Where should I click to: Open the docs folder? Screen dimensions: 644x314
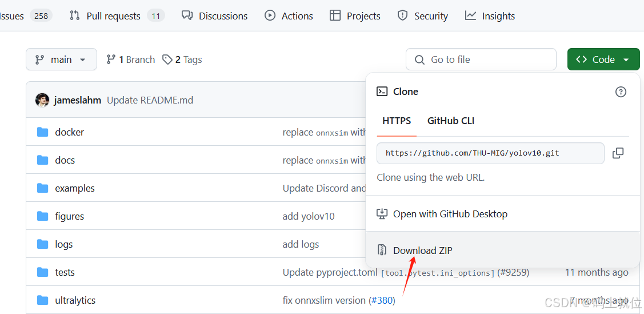tap(65, 160)
